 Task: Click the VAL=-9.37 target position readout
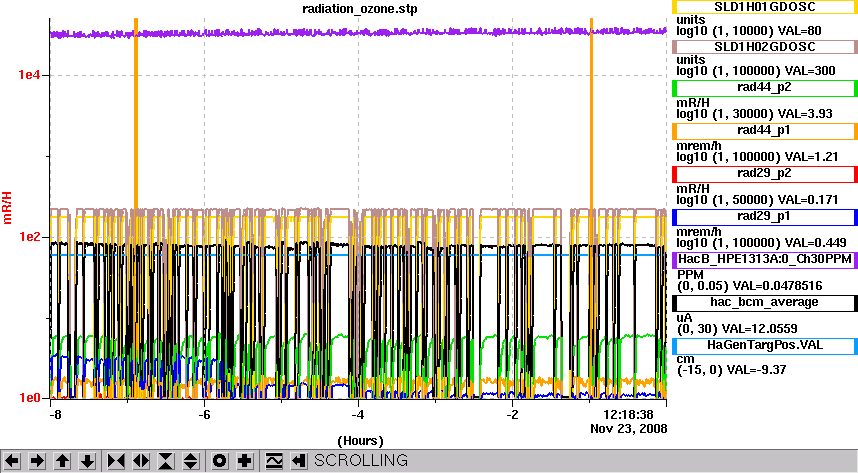[x=755, y=370]
